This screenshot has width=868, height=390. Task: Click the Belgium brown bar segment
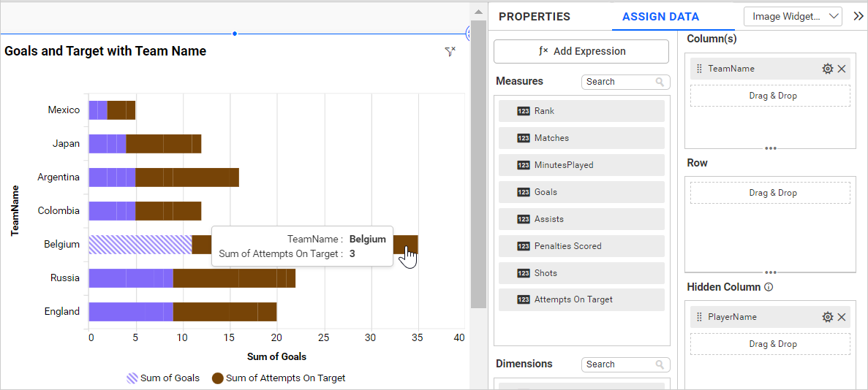pos(406,245)
